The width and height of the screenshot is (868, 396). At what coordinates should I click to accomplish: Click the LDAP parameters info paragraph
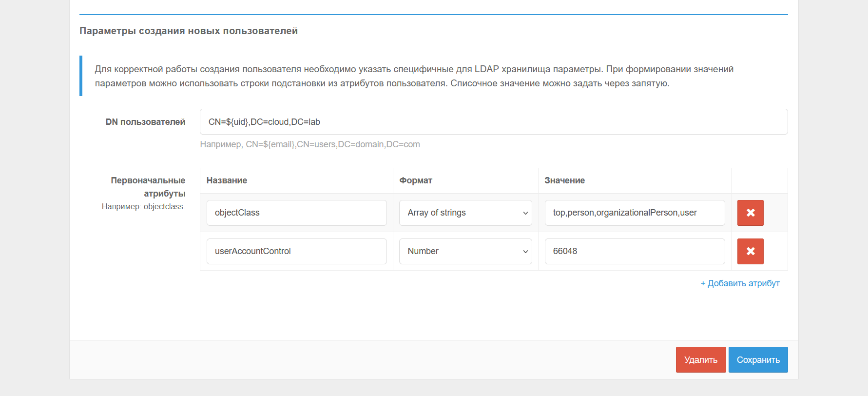click(x=414, y=76)
